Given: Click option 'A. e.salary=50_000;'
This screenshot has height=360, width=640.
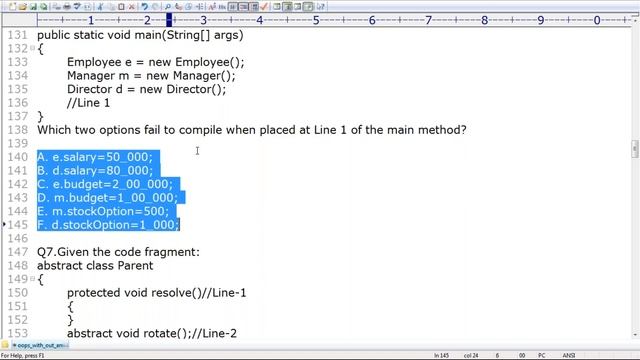Looking at the screenshot, I should (x=95, y=157).
